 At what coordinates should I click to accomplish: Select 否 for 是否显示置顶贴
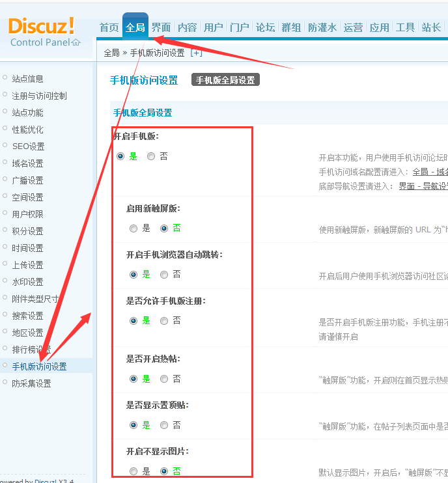point(164,426)
